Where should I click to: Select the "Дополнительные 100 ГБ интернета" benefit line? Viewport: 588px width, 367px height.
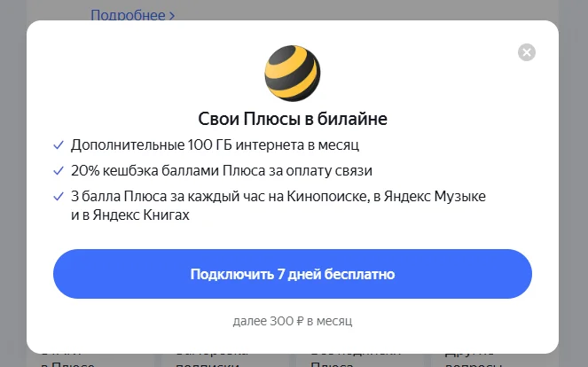coord(215,144)
